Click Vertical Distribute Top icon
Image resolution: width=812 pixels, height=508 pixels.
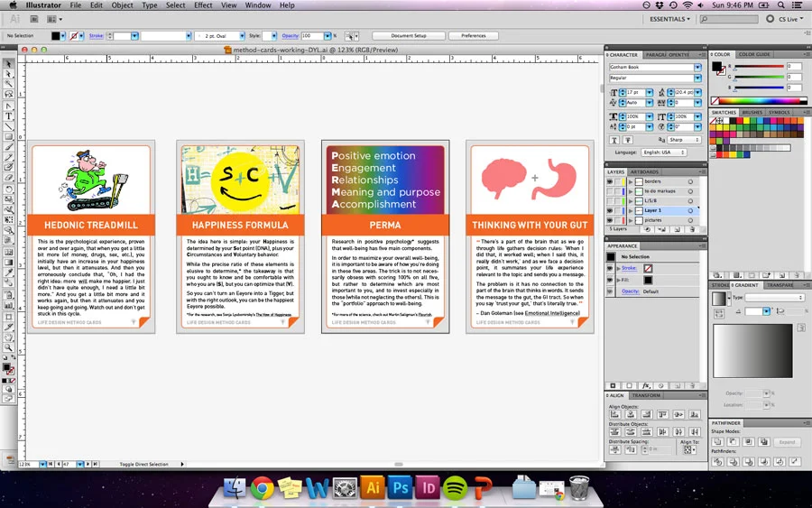pos(614,431)
